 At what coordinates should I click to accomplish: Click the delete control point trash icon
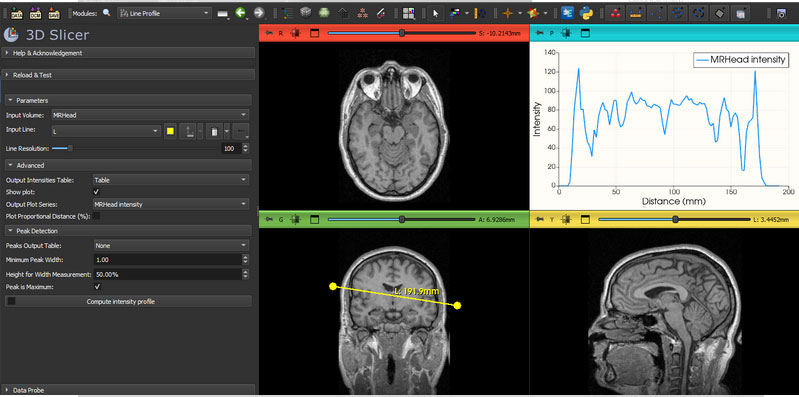[x=215, y=132]
